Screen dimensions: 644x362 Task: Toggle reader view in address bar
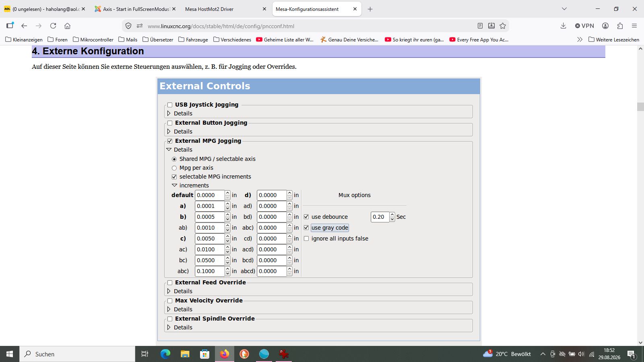tap(480, 26)
